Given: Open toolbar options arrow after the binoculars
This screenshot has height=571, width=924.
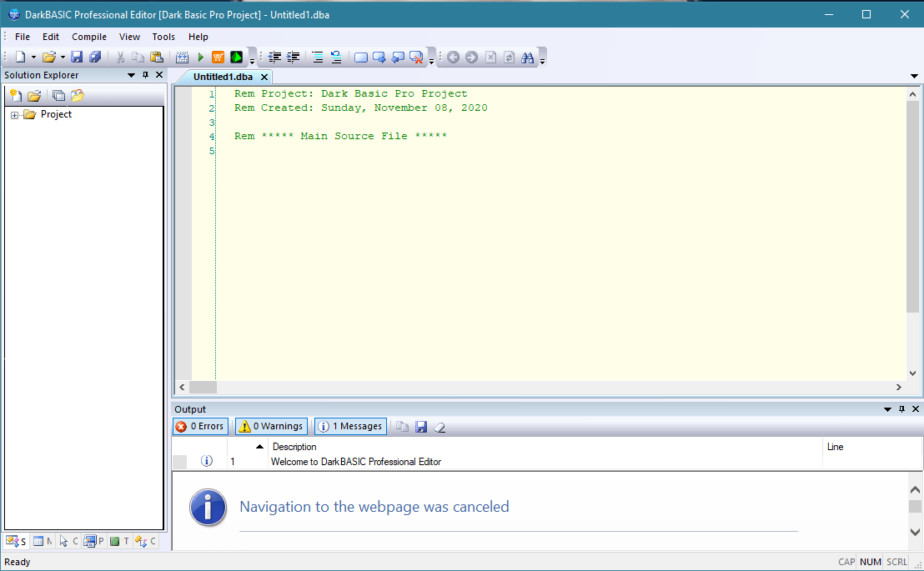Looking at the screenshot, I should [542, 59].
